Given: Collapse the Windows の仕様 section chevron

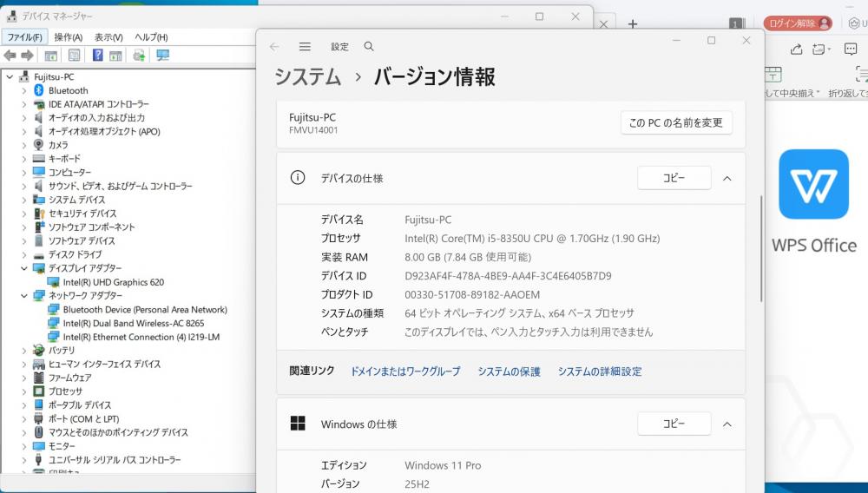Looking at the screenshot, I should pyautogui.click(x=727, y=424).
